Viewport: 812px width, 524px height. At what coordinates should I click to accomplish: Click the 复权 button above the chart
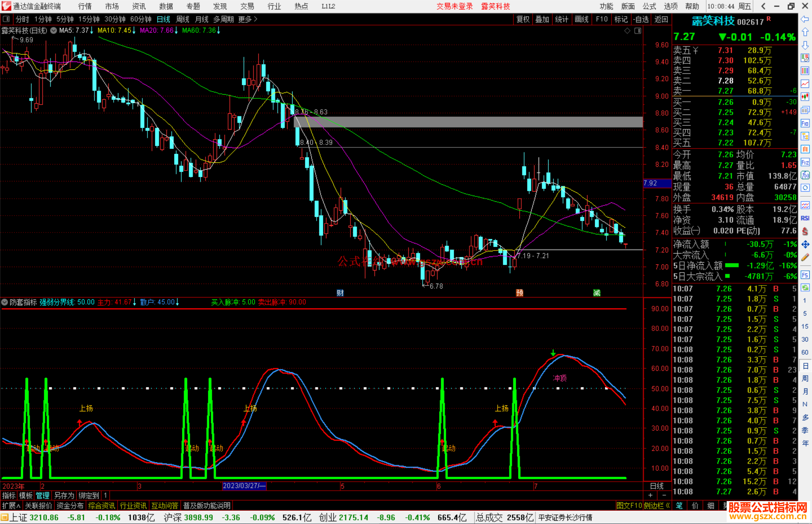(x=523, y=19)
